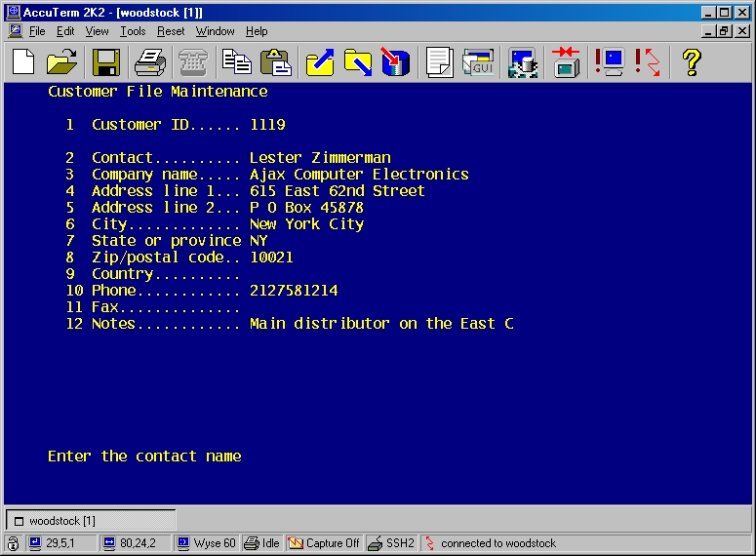Open the Tools menu
Image resolution: width=756 pixels, height=556 pixels.
click(x=133, y=31)
